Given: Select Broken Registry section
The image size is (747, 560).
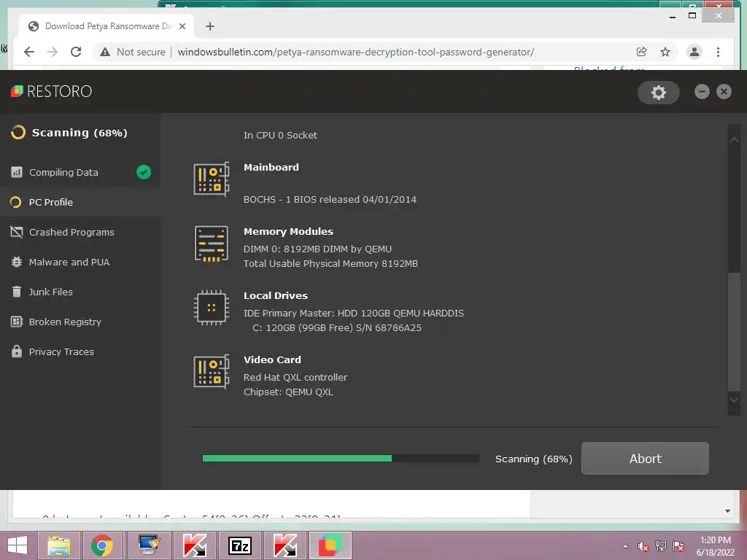Looking at the screenshot, I should (80, 322).
